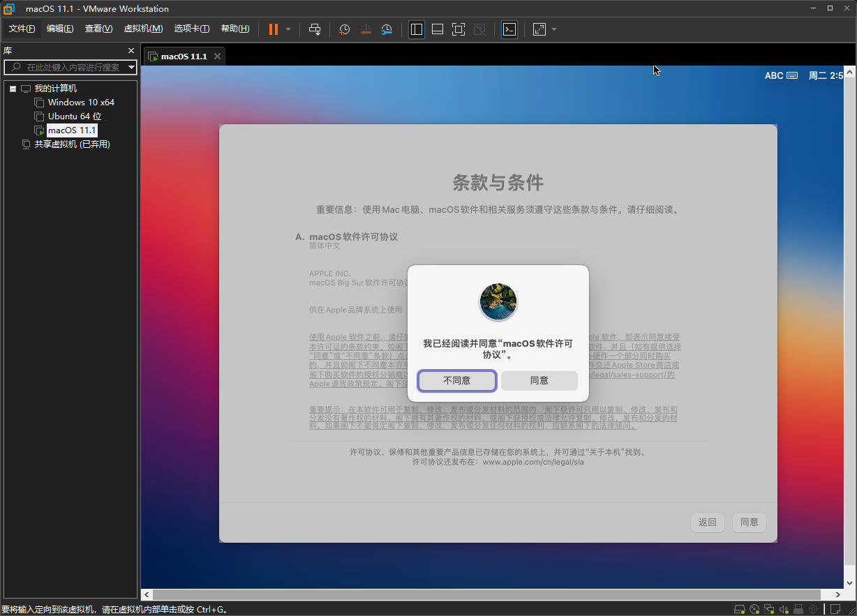The width and height of the screenshot is (857, 616).
Task: Select 共享虚拟机 (已弃用) item
Action: coord(73,144)
